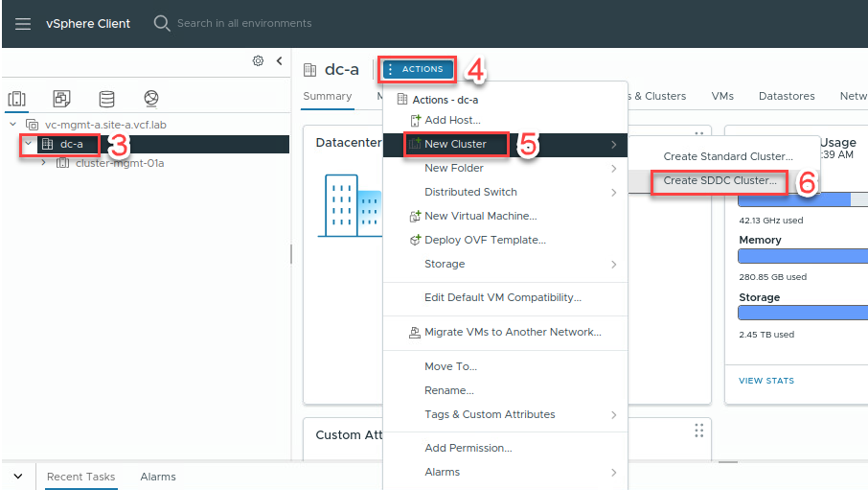Viewport: 868px width, 490px height.
Task: Select dc-a datacenter in the tree
Action: [72, 144]
